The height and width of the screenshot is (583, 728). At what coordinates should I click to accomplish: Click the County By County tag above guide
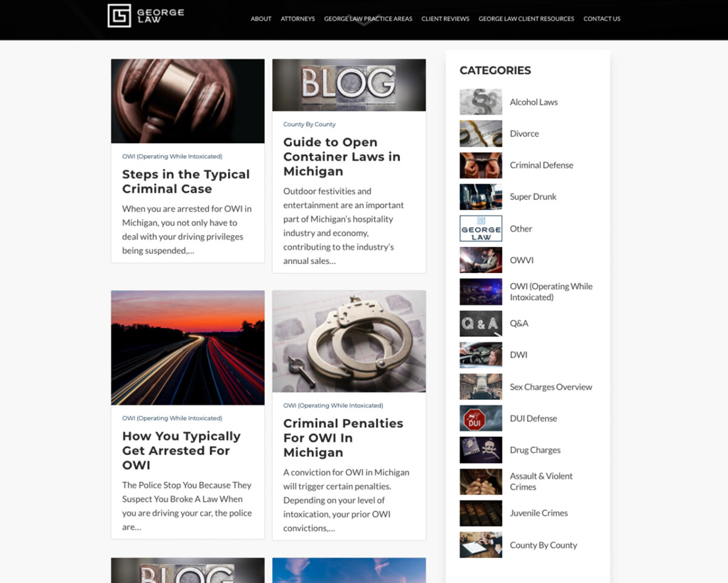[309, 124]
